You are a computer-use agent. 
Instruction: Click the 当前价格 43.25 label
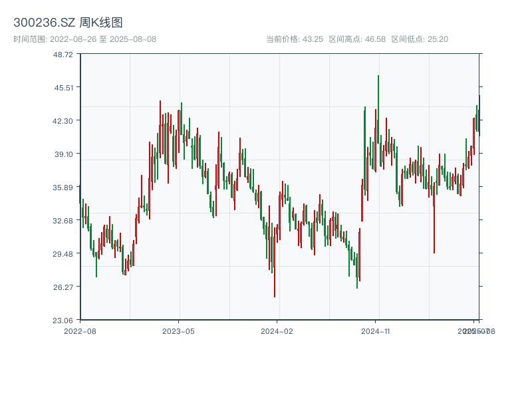[x=295, y=39]
